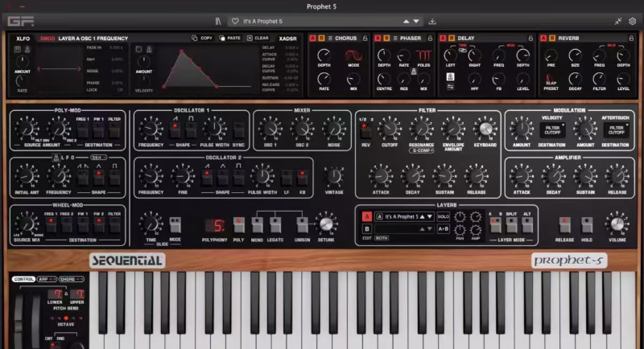644x349 pixels.
Task: Click the Layers A+B button
Action: (444, 229)
